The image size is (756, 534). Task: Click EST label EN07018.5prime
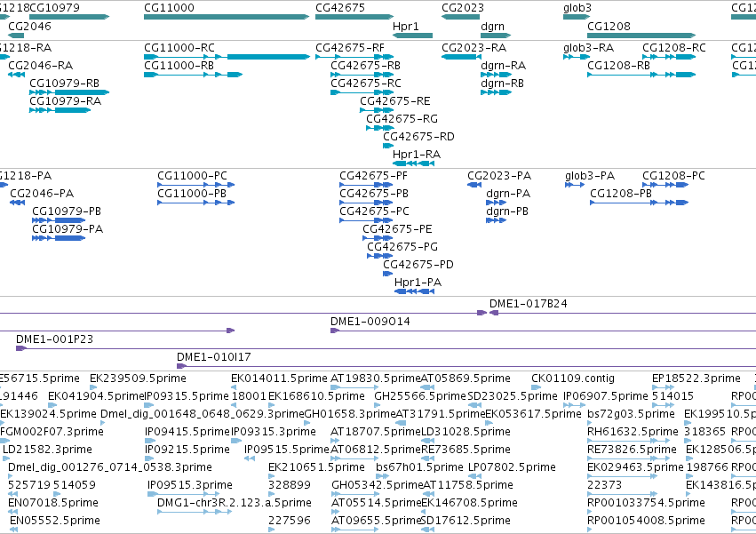(53, 503)
